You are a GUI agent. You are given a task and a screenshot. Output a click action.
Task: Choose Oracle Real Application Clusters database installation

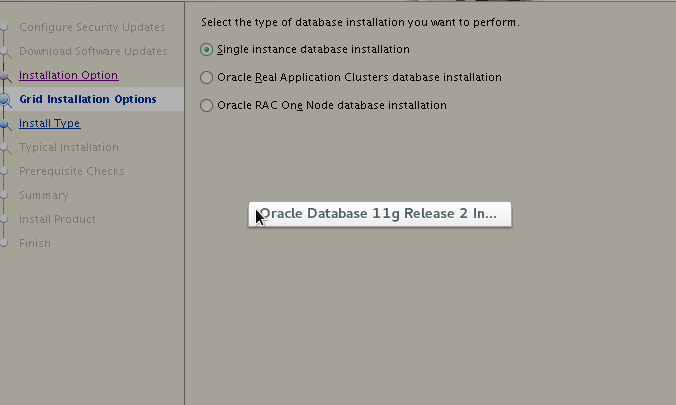pos(207,77)
